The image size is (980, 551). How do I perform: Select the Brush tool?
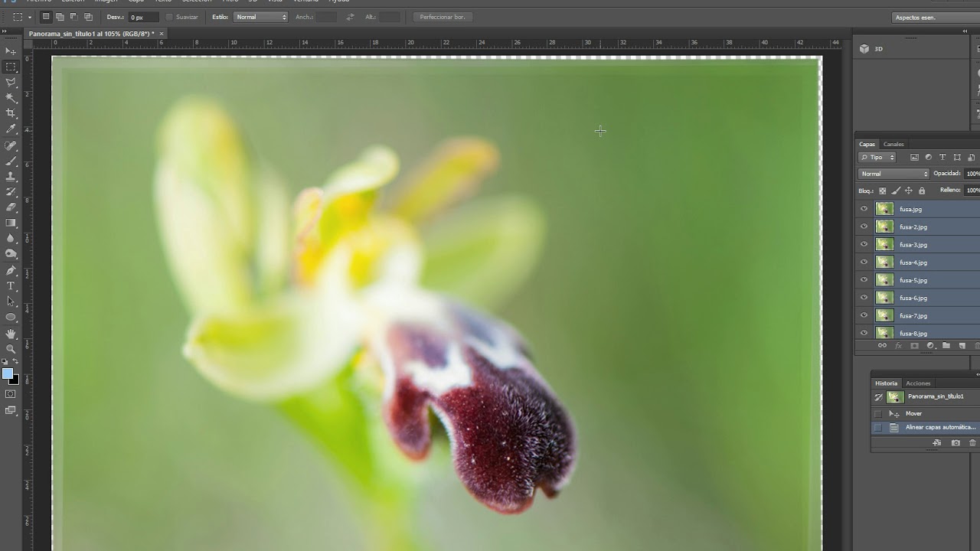pyautogui.click(x=11, y=161)
